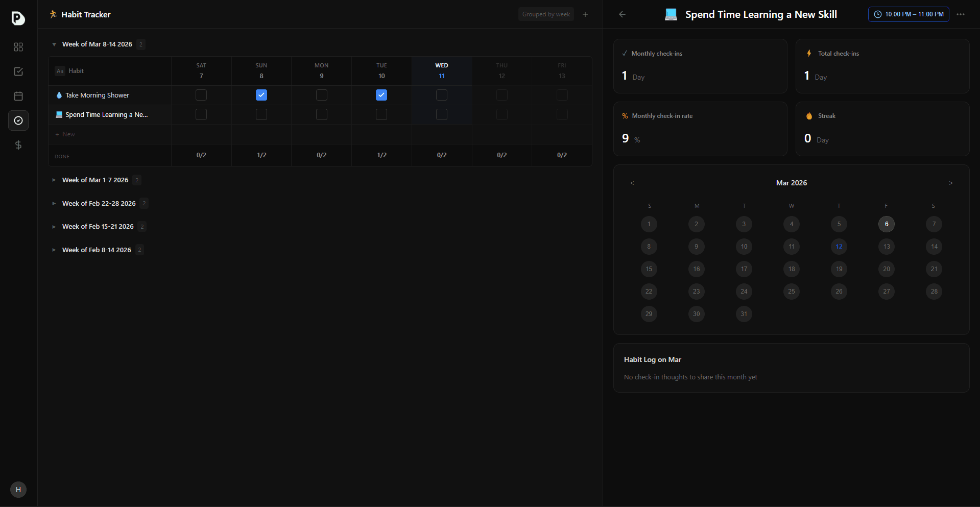Expand the Week of Mar 1-7 2026 group
Image resolution: width=980 pixels, height=507 pixels.
point(54,180)
